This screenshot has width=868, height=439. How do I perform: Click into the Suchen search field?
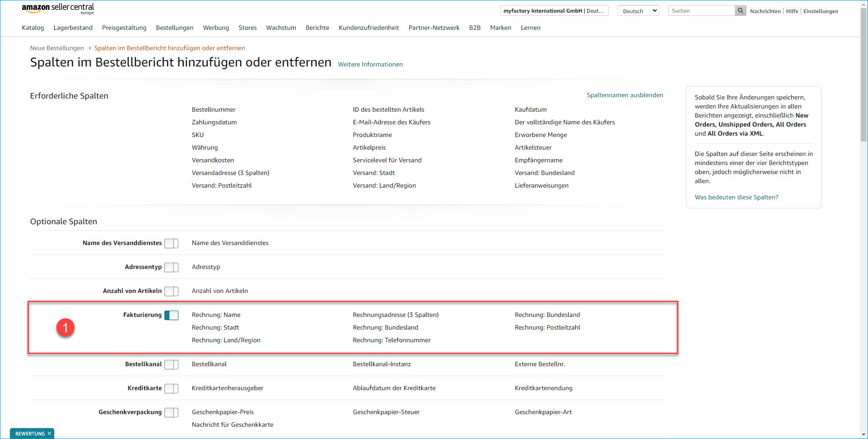pos(701,11)
